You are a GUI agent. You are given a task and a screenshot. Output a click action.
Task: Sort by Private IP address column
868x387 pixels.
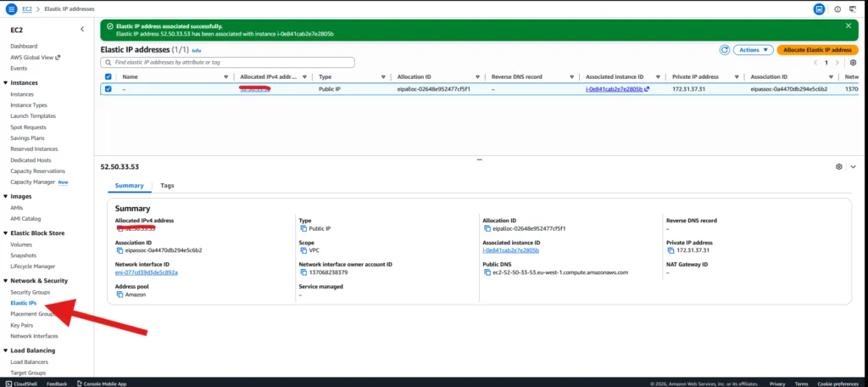[x=737, y=77]
